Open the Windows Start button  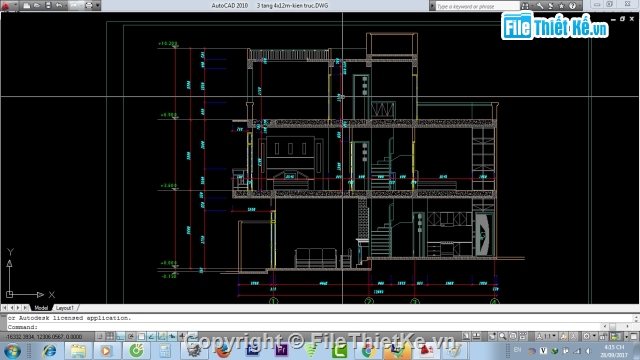(12, 351)
